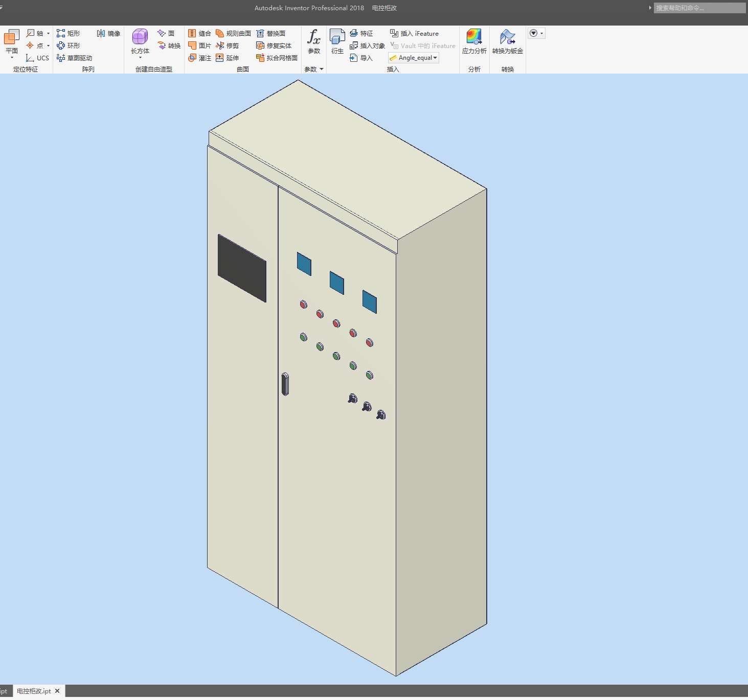Click the UCS tool

click(37, 58)
